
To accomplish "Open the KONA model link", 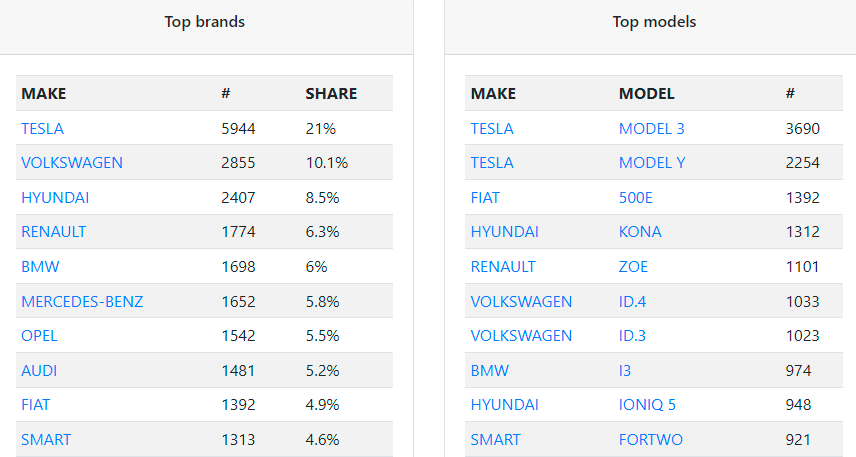I will pos(640,232).
